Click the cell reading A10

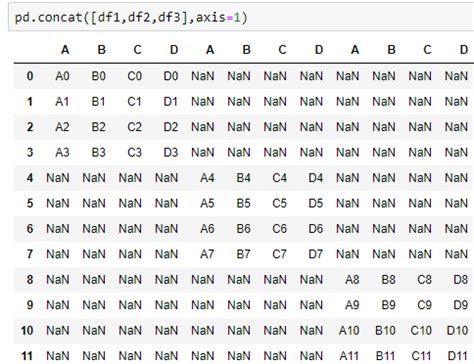[x=349, y=330]
